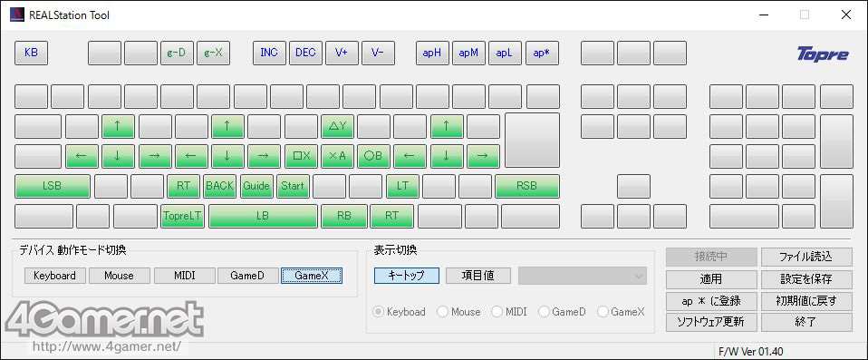The width and height of the screenshot is (868, 360).
Task: Open the disabled dropdown next to 項目値
Action: pos(583,276)
